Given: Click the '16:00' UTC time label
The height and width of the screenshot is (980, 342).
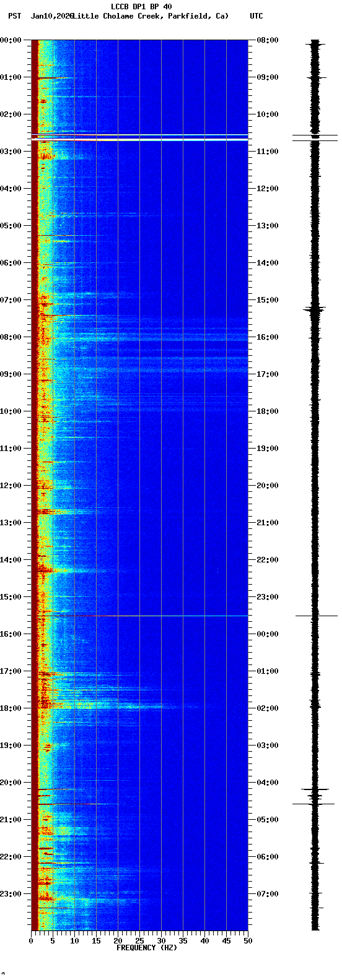Looking at the screenshot, I should (x=268, y=337).
